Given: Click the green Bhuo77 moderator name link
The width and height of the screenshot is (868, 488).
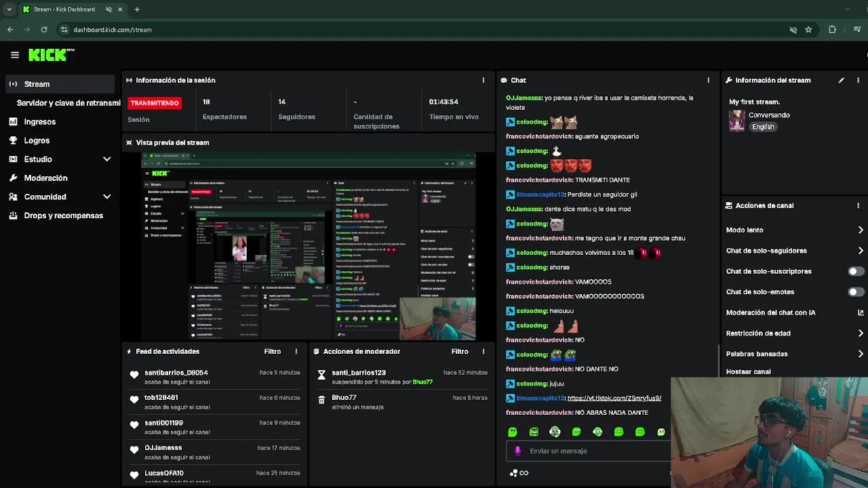Looking at the screenshot, I should tap(422, 382).
